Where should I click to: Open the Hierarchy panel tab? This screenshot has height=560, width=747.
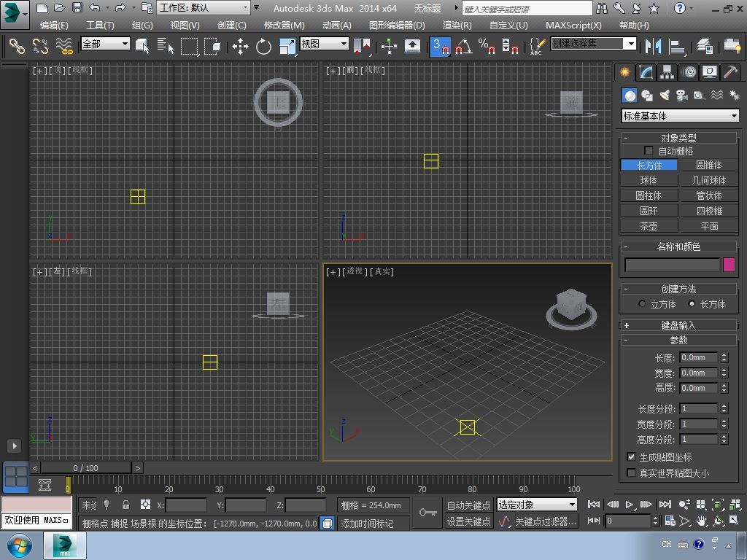(x=667, y=72)
